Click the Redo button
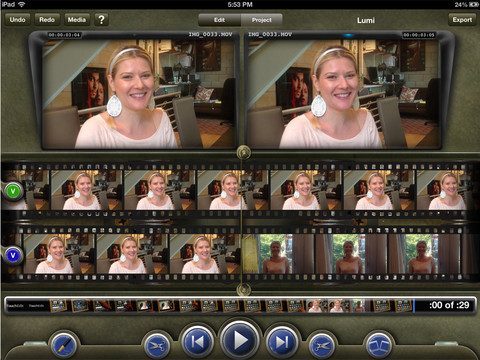The width and height of the screenshot is (480, 360). 47,20
